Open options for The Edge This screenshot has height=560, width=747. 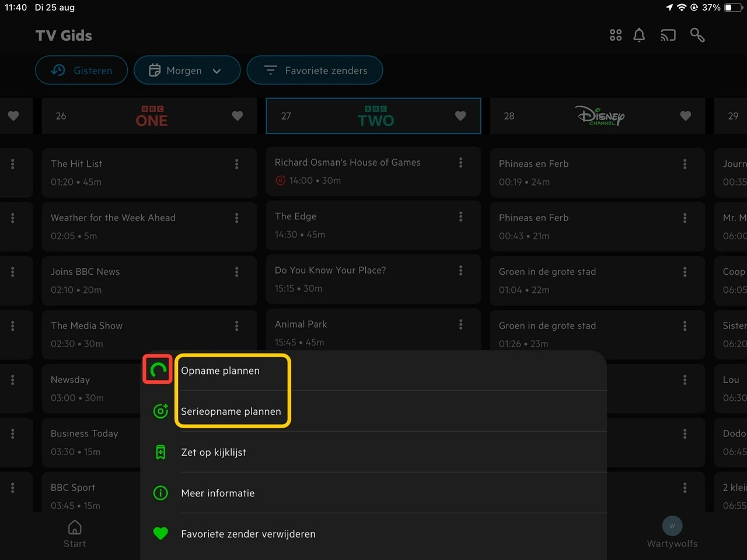tap(460, 216)
